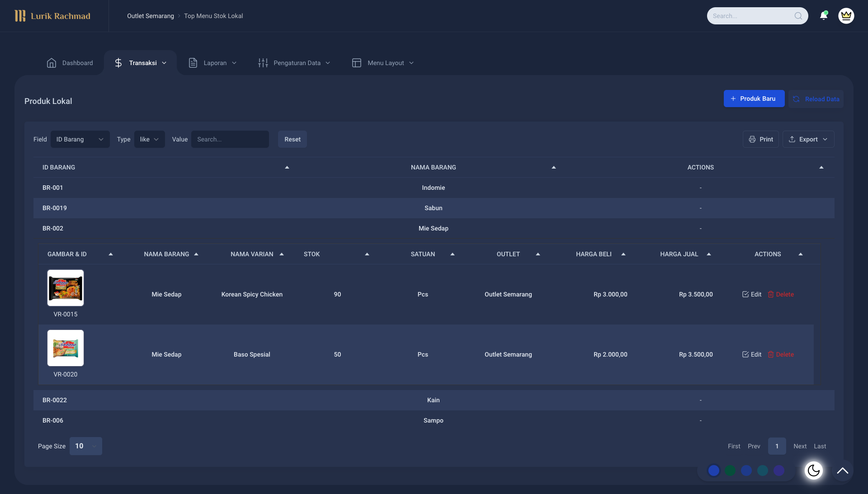
Task: Open the Field dropdown showing ID Barang
Action: (x=80, y=139)
